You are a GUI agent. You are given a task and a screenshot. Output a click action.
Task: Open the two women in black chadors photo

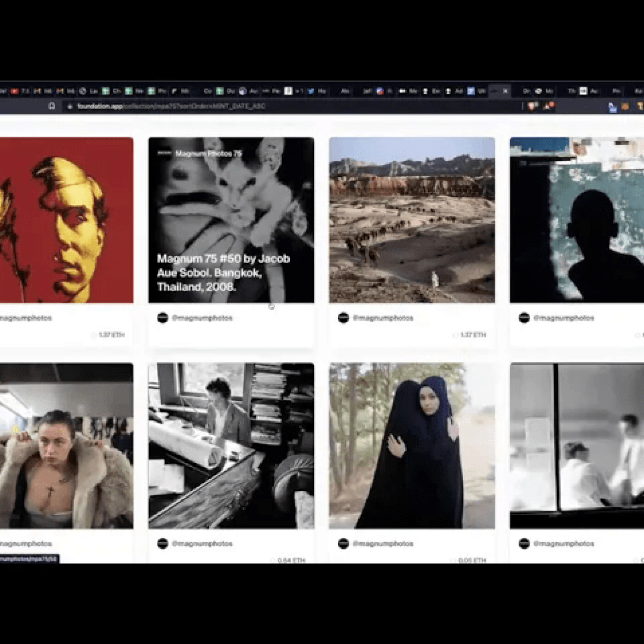[x=412, y=446]
